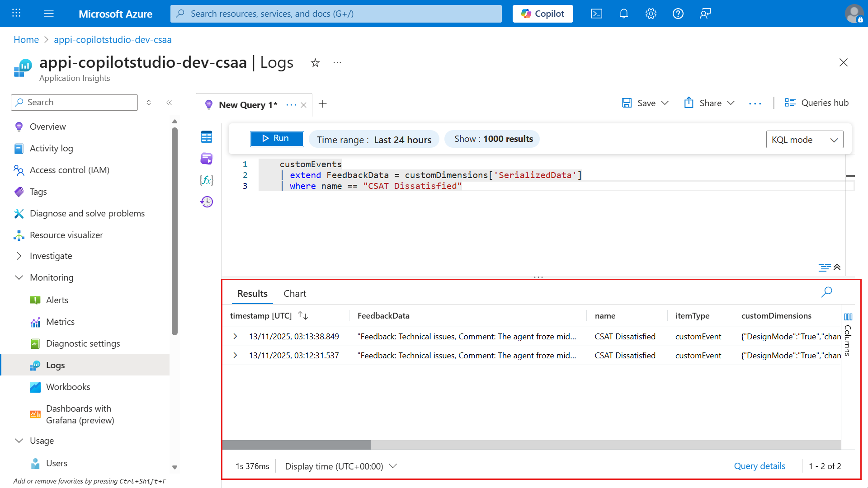Open the Functions fx panel icon
The image size is (868, 488).
click(x=207, y=180)
